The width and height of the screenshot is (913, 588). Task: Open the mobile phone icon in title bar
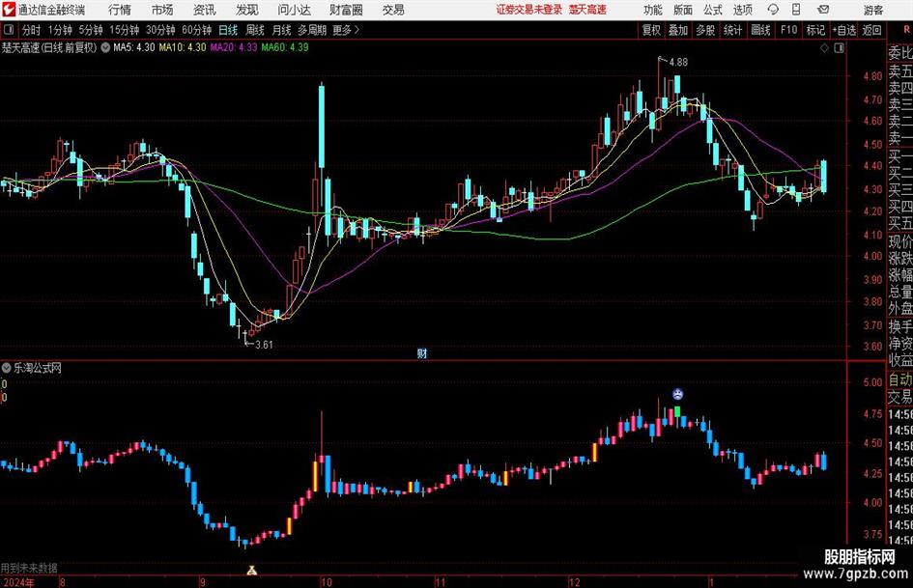pyautogui.click(x=796, y=10)
